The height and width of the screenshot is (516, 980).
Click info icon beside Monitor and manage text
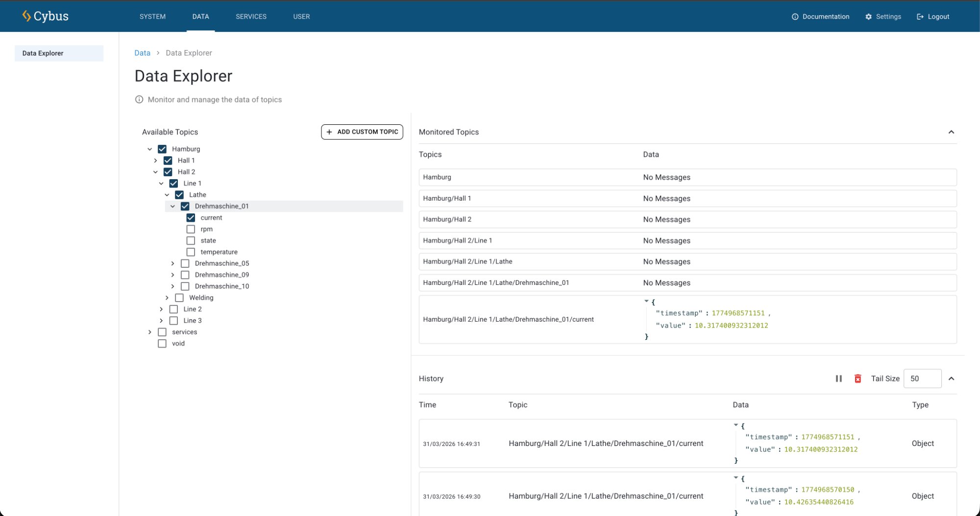tap(139, 99)
